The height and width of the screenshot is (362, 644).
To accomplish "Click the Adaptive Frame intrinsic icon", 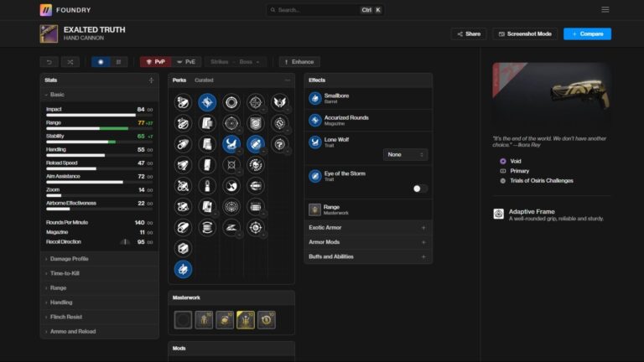I will pos(499,215).
